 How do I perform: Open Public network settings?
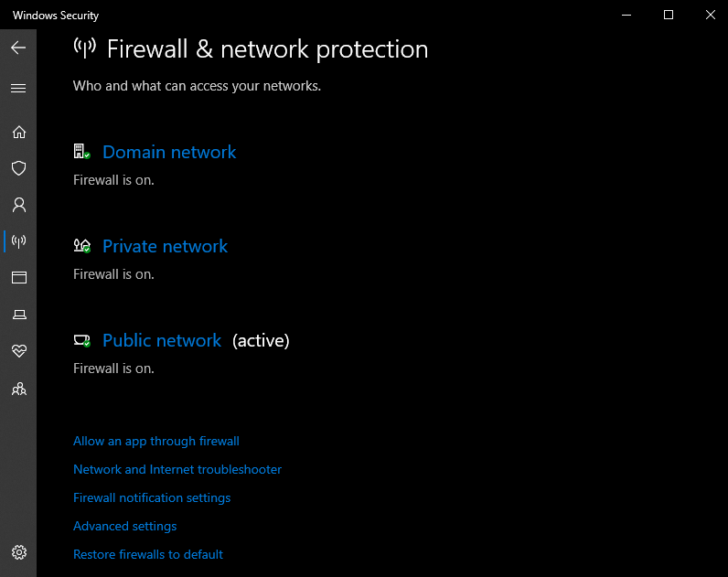click(162, 341)
